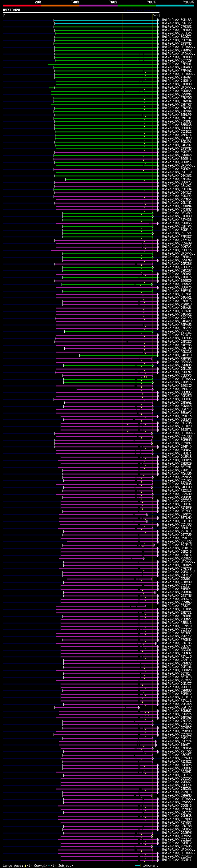Image resolution: width=197 pixels, height=868 pixels.
Task: Select hit label UniRef100_A5AJW9
Action: pyautogui.click(x=177, y=474)
